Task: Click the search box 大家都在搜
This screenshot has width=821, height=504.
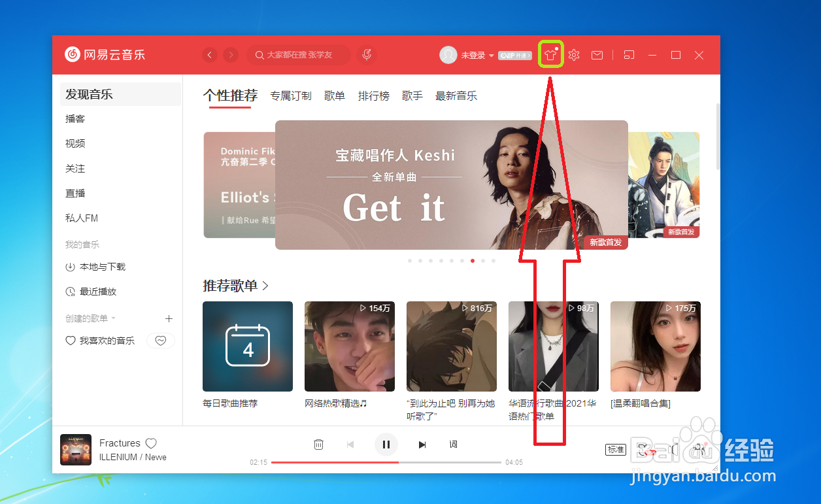Action: [x=299, y=55]
